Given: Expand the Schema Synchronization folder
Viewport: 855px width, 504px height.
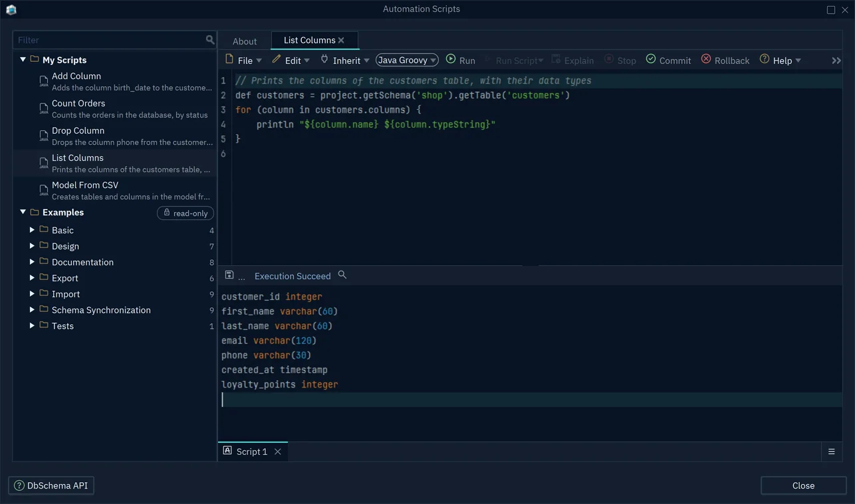Looking at the screenshot, I should click(32, 309).
